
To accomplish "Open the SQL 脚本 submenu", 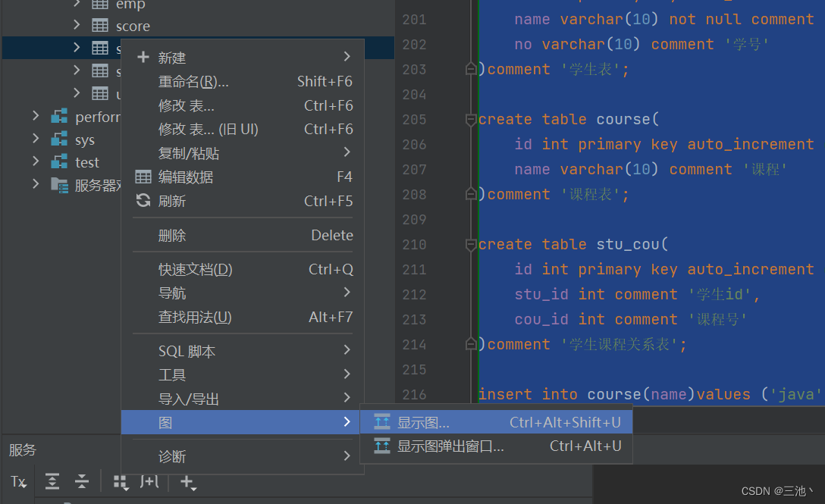I will 243,351.
